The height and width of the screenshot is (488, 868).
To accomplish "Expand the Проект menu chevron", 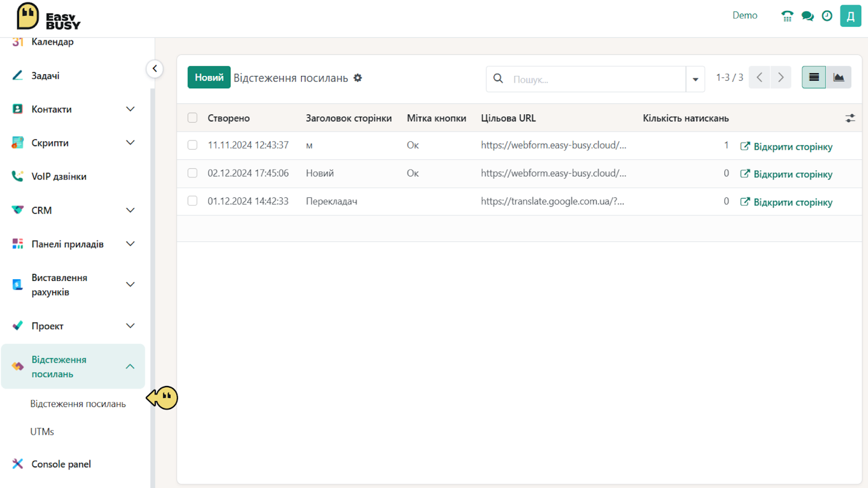I will click(x=130, y=326).
